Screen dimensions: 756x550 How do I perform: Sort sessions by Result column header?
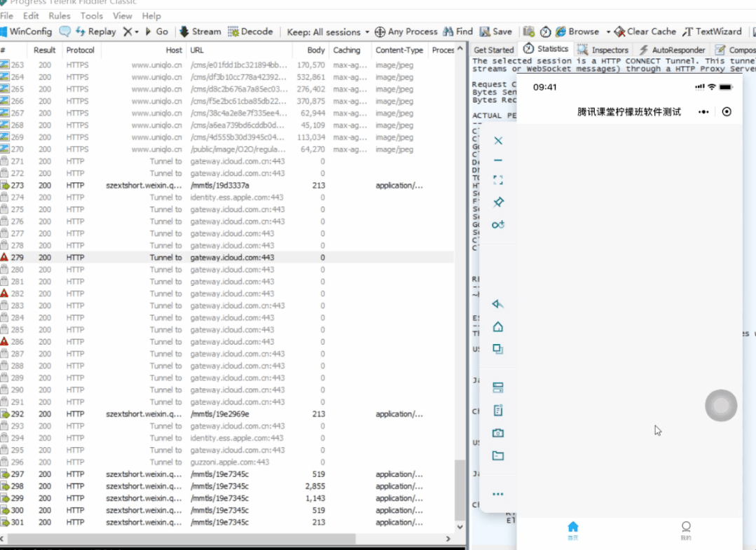pos(44,50)
